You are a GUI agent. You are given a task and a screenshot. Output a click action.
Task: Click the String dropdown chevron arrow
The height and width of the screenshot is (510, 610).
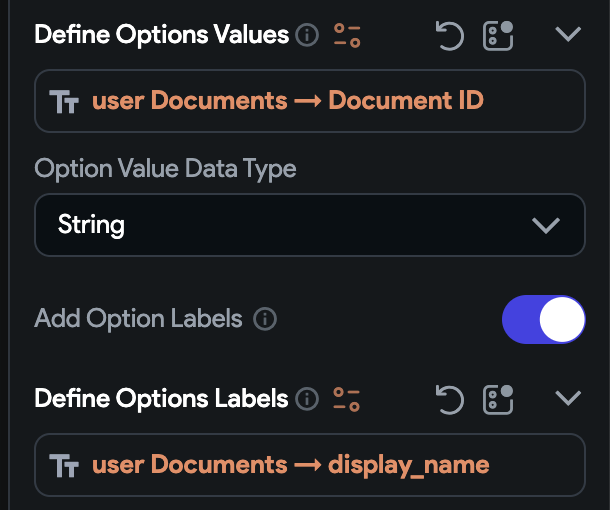pos(546,225)
